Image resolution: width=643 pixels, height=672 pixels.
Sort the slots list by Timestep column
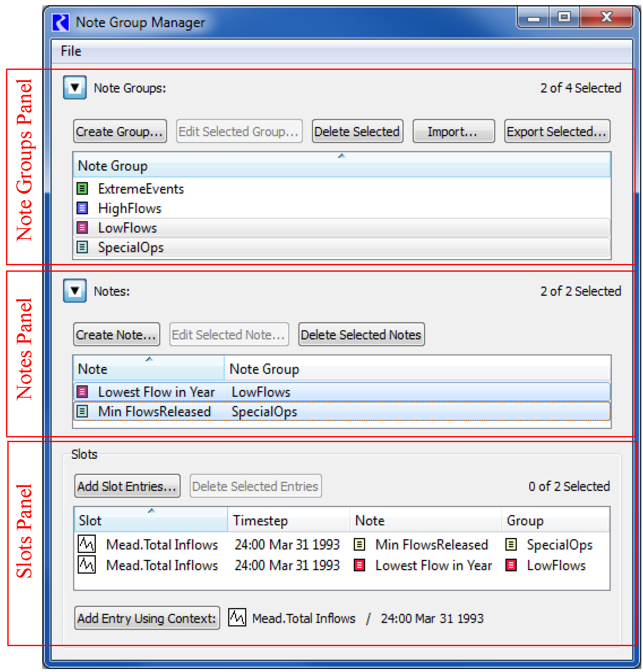[288, 520]
